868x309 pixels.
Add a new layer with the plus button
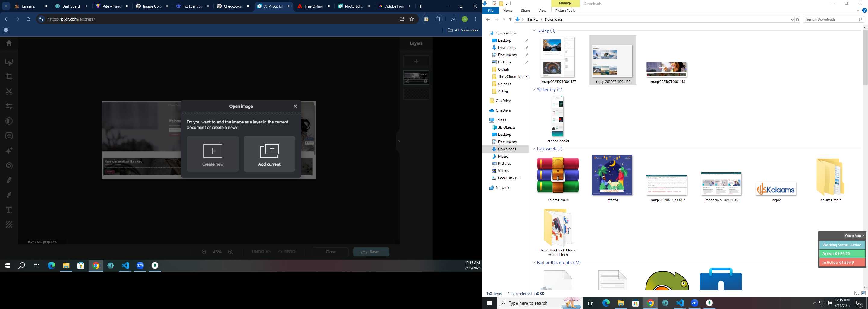pos(416,61)
